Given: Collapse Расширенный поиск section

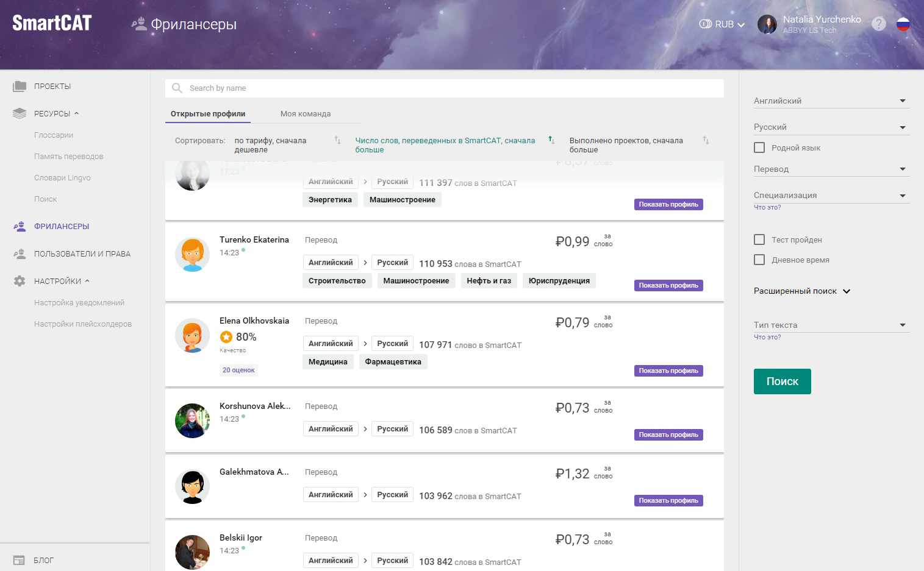Looking at the screenshot, I should pos(802,291).
